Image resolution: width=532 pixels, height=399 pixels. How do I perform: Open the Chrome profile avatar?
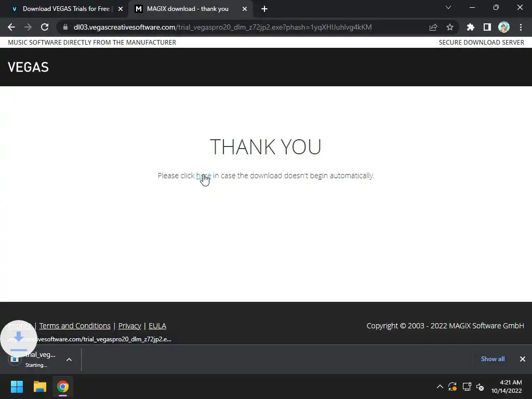pos(504,27)
